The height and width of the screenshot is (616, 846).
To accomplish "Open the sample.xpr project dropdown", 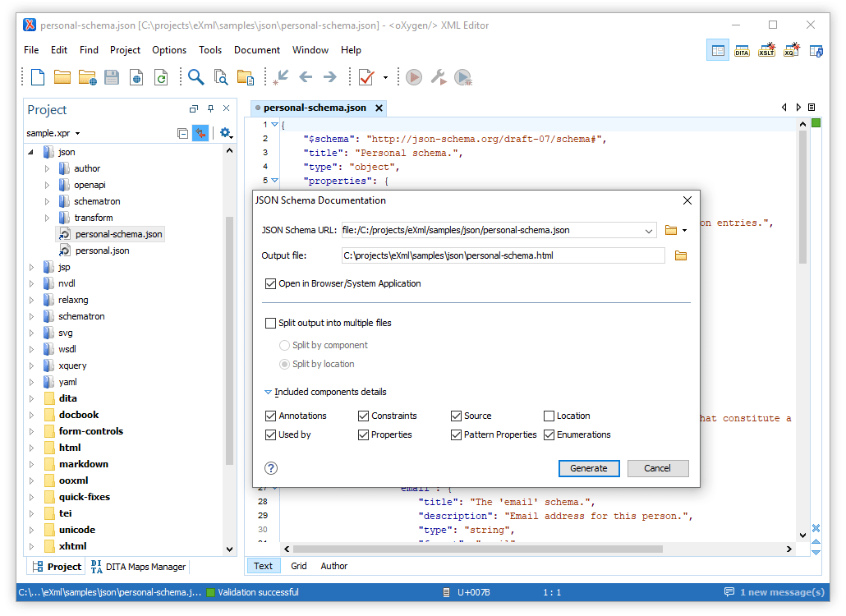I will point(78,133).
